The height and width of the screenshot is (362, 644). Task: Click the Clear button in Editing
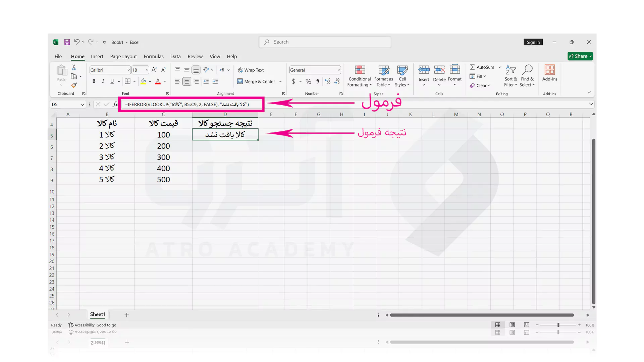pos(480,85)
